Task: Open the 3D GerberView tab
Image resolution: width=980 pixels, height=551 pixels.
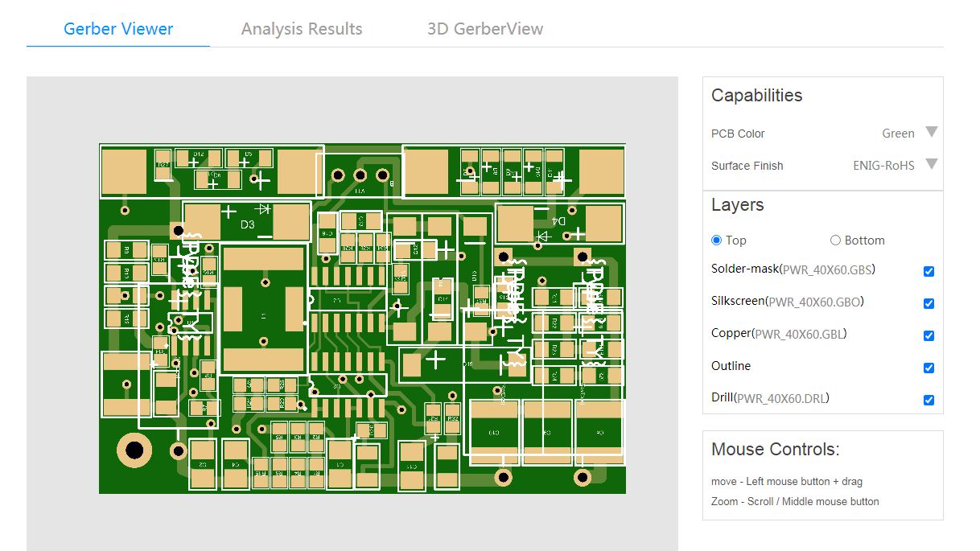Action: 485,29
